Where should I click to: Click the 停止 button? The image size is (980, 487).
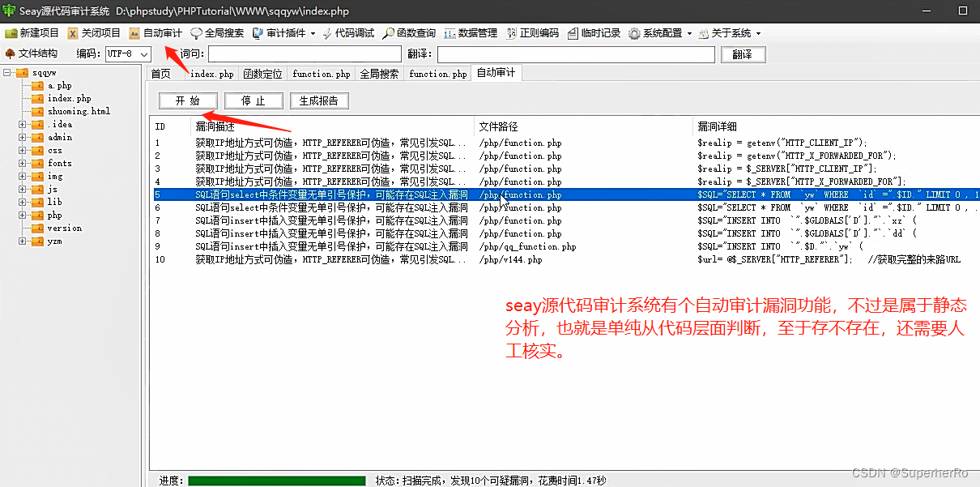(254, 101)
